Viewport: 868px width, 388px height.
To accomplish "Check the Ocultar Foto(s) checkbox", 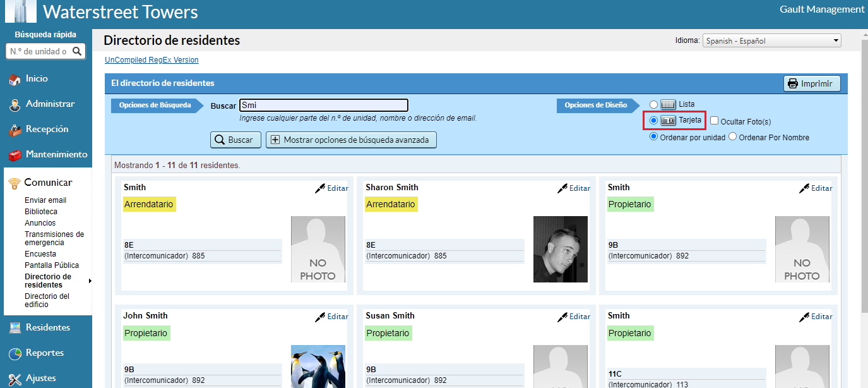I will click(x=714, y=120).
